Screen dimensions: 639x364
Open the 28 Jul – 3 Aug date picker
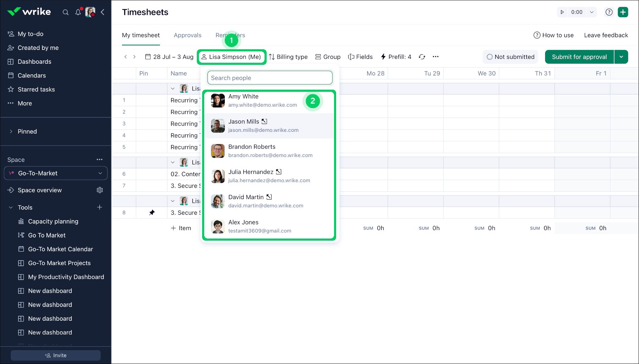pos(169,57)
